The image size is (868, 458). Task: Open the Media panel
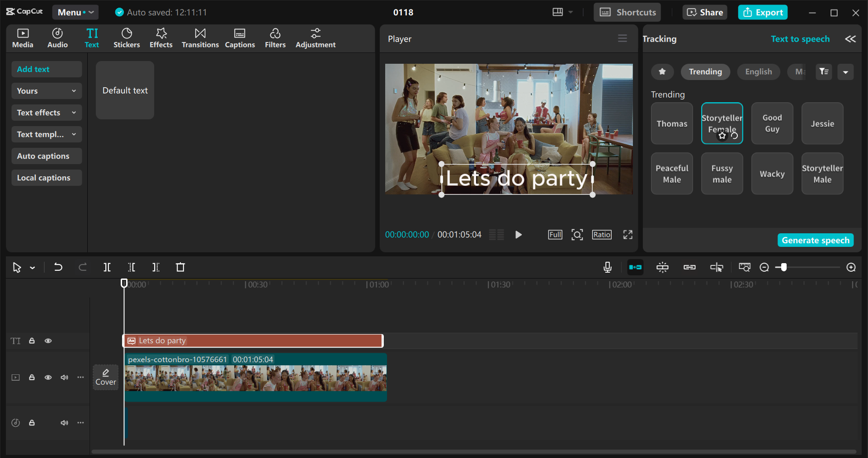pos(23,38)
